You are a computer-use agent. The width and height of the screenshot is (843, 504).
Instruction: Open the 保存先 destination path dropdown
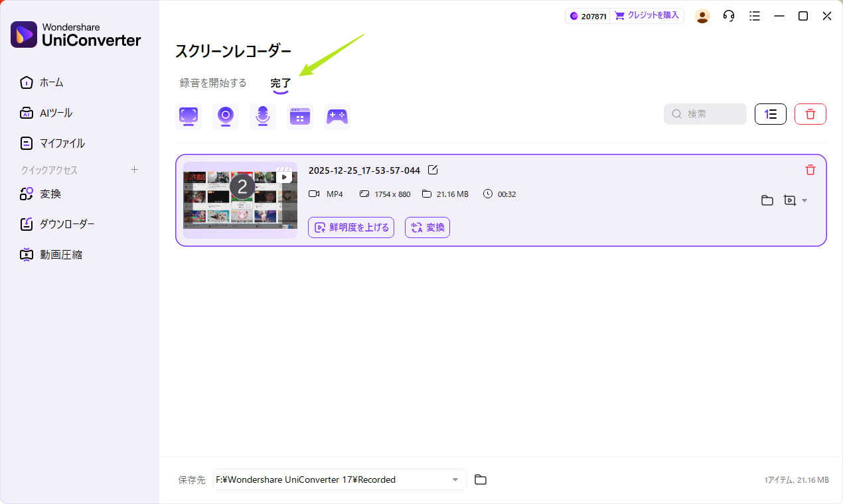(x=455, y=479)
